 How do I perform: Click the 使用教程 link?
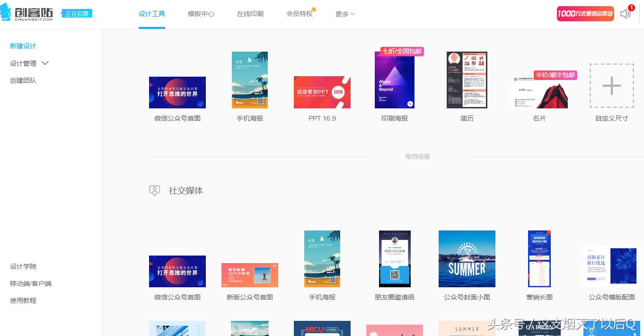pos(23,301)
